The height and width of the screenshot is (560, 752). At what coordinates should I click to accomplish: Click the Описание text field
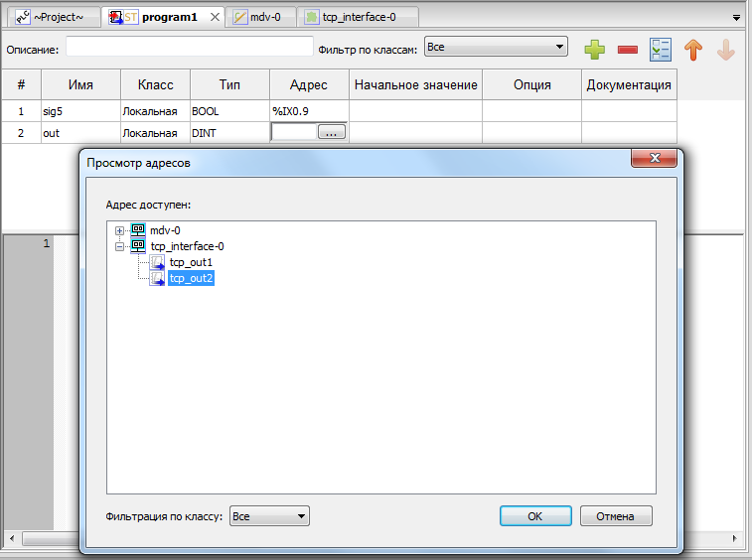pos(190,47)
